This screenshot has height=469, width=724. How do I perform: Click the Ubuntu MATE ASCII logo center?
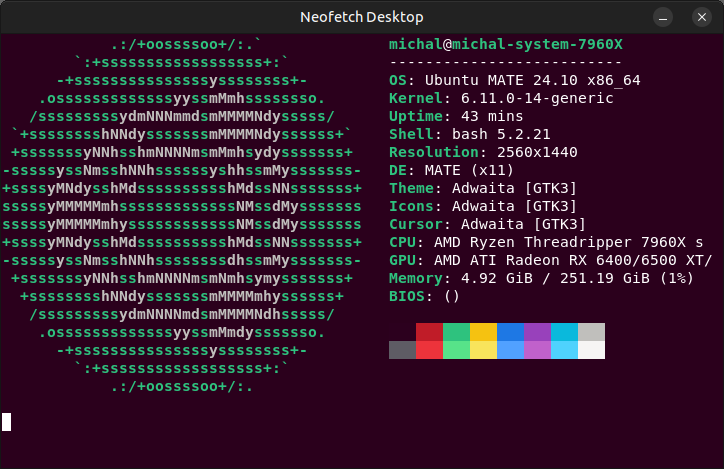pyautogui.click(x=182, y=215)
